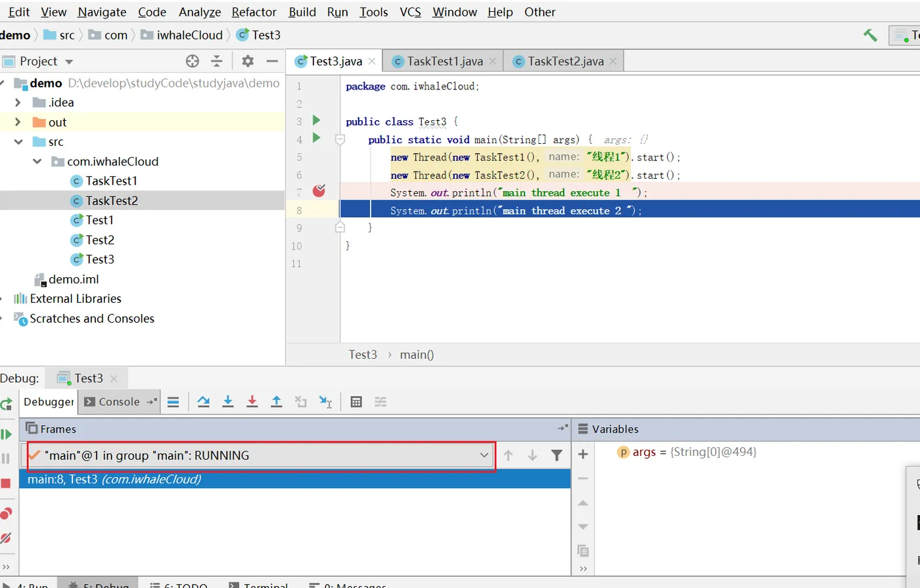Run class Test3 with the gutter arrow on line 3
Image resolution: width=920 pixels, height=588 pixels.
click(x=316, y=120)
